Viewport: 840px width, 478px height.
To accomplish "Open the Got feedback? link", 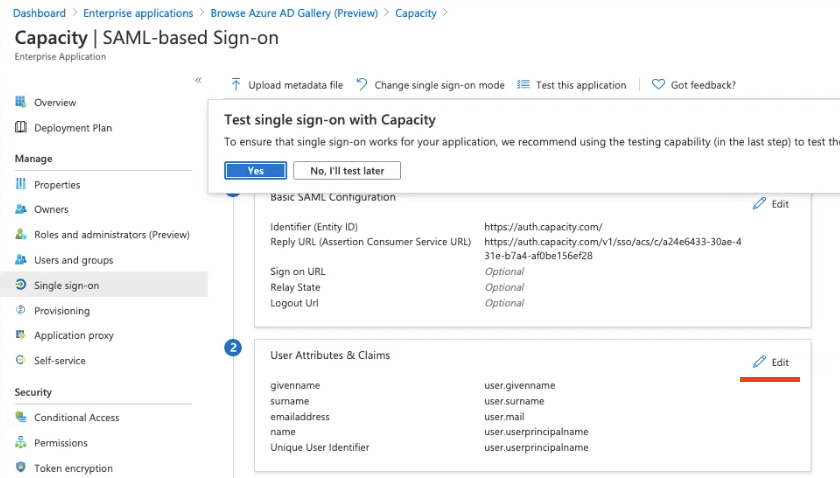I will (694, 85).
